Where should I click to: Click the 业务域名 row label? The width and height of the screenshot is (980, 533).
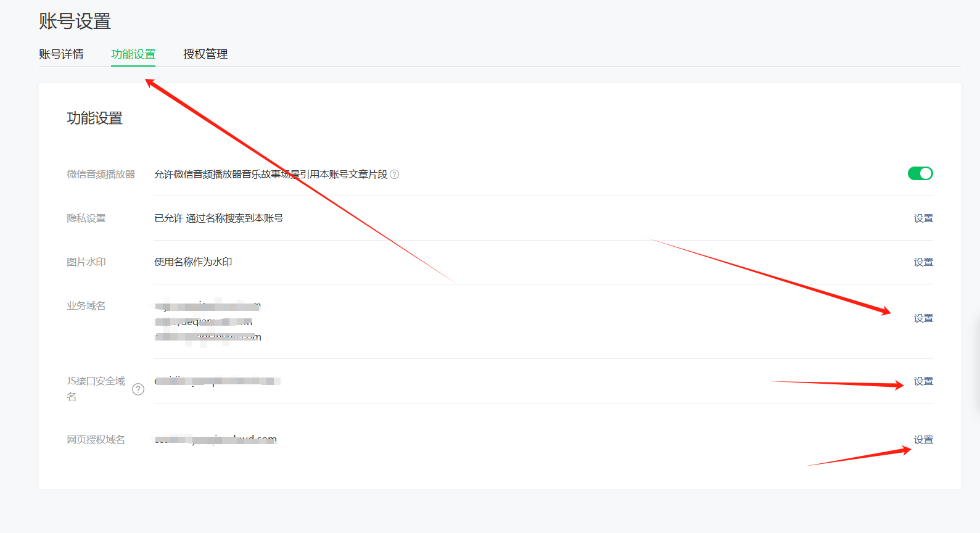[x=86, y=306]
